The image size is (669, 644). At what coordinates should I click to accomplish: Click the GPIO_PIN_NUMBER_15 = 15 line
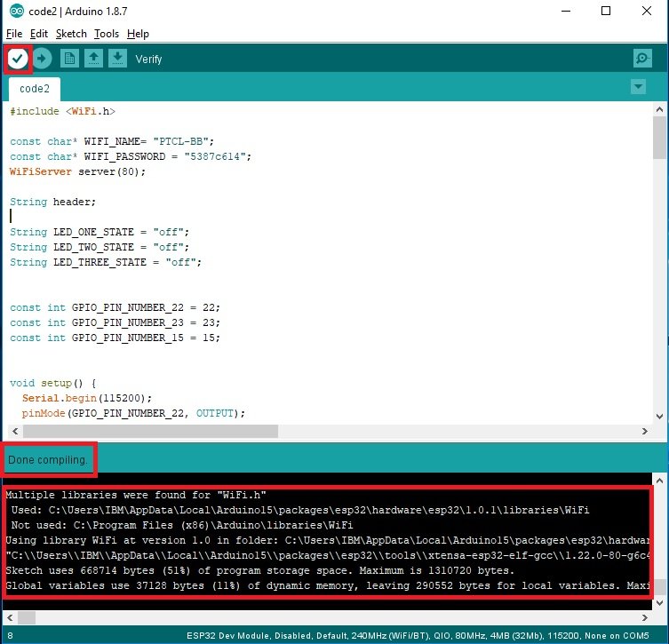coord(115,338)
